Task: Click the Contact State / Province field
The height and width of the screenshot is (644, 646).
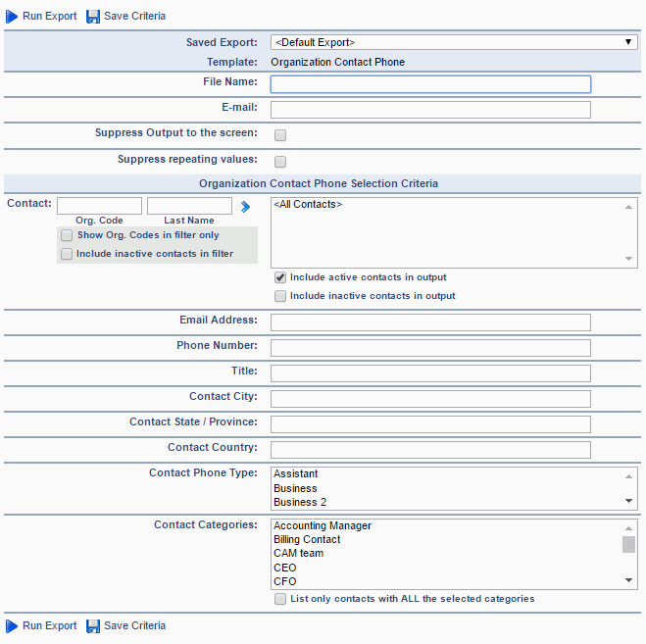Action: coord(430,424)
